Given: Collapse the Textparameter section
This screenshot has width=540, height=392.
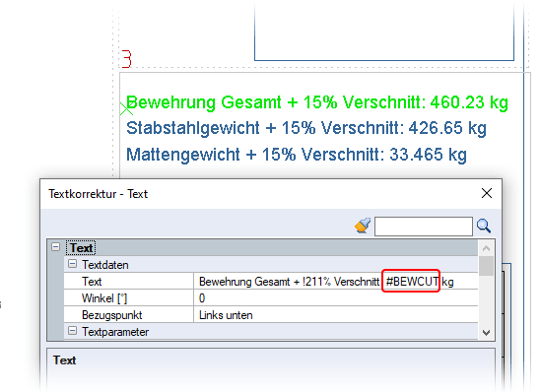Looking at the screenshot, I should [72, 331].
